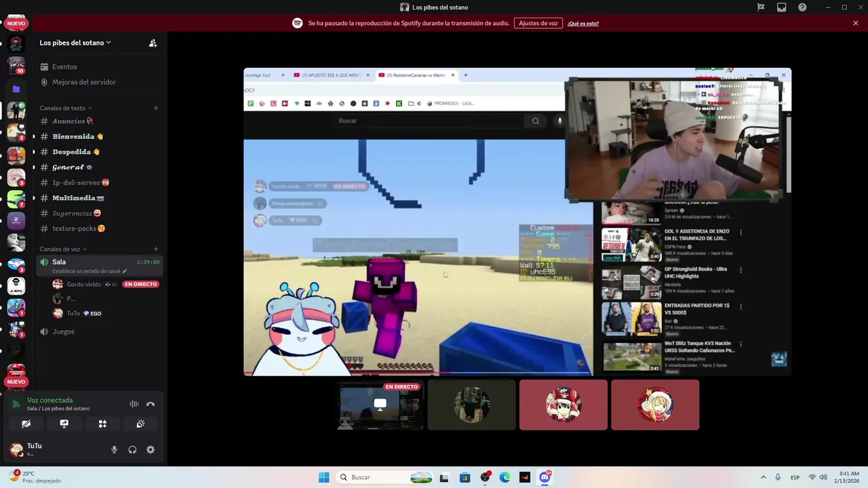Open the voice connection signal icon
Image resolution: width=868 pixels, height=488 pixels.
coord(16,404)
